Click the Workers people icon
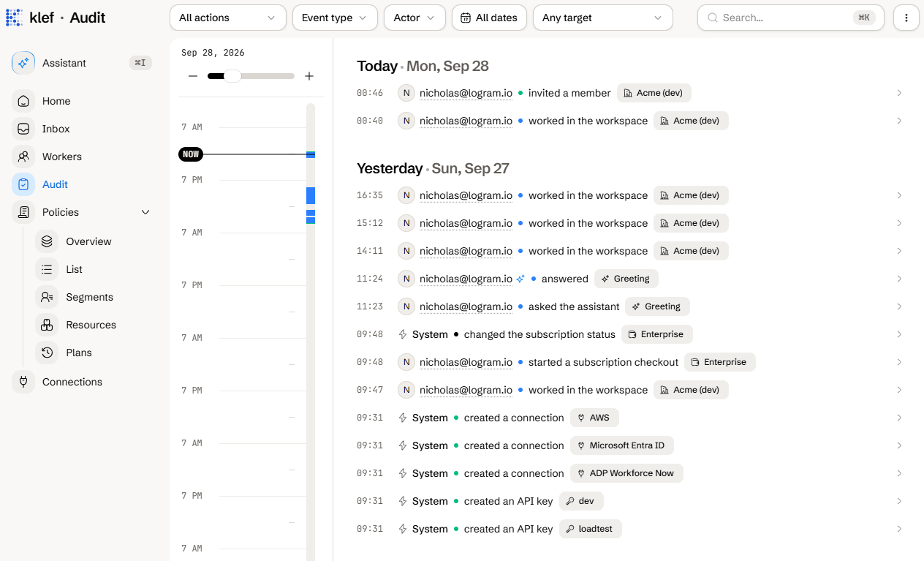 point(23,157)
